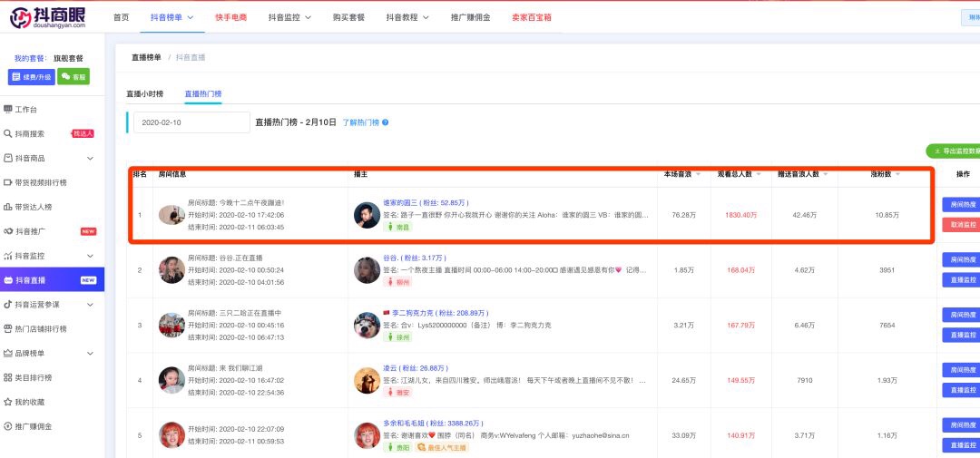Screen dimensions: 980x458
Task: Sort by the 赠送音浪人数 column arrow
Action: [828, 174]
